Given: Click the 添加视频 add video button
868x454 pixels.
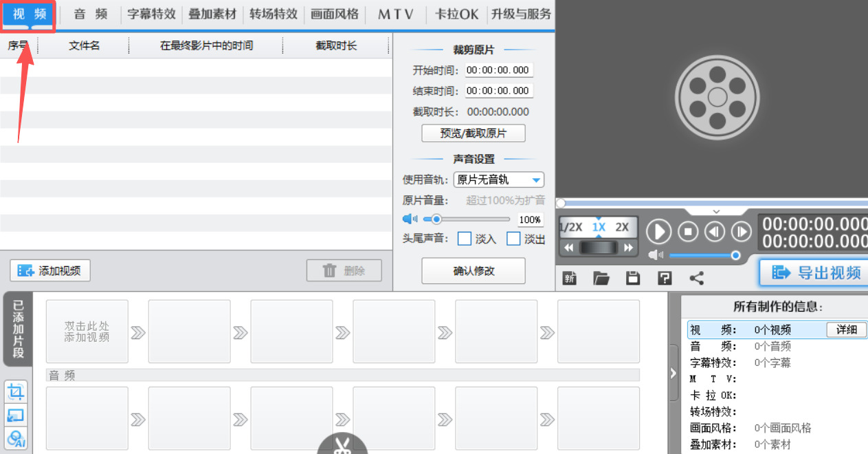Looking at the screenshot, I should pos(49,270).
